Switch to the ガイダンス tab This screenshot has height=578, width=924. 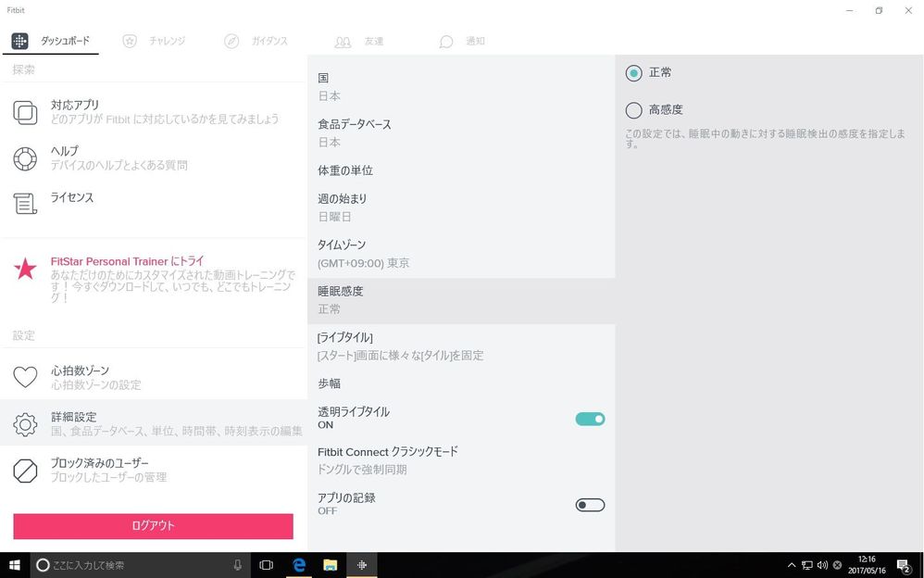tap(269, 41)
